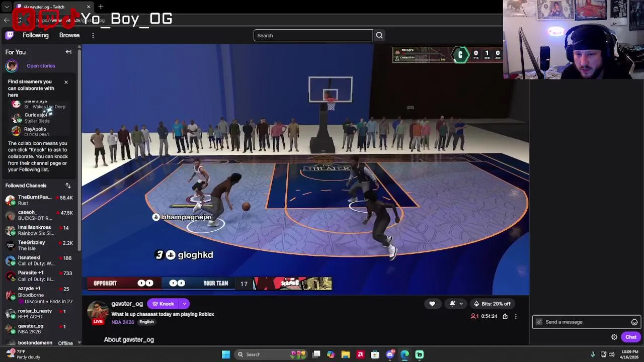This screenshot has width=644, height=362.
Task: Open stories link in sidebar
Action: click(41, 66)
